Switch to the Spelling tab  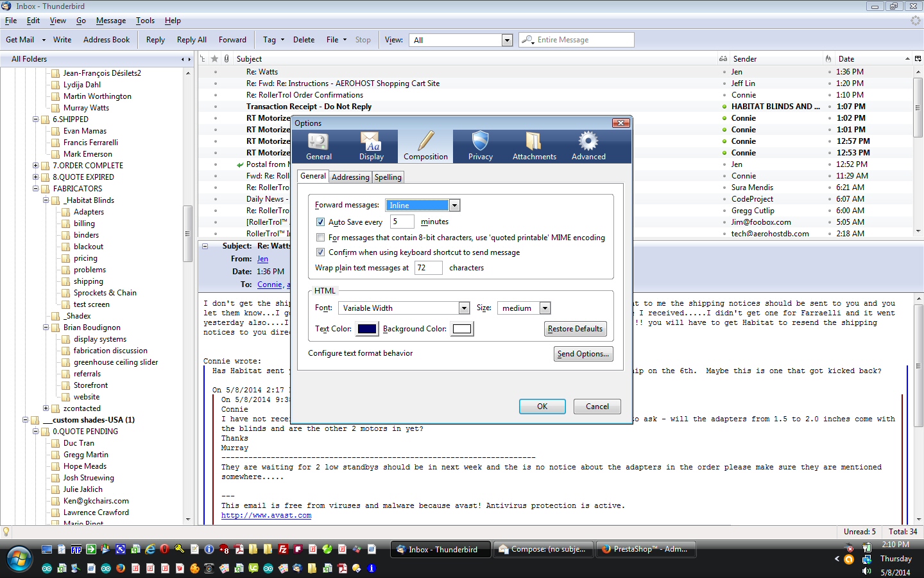click(388, 177)
